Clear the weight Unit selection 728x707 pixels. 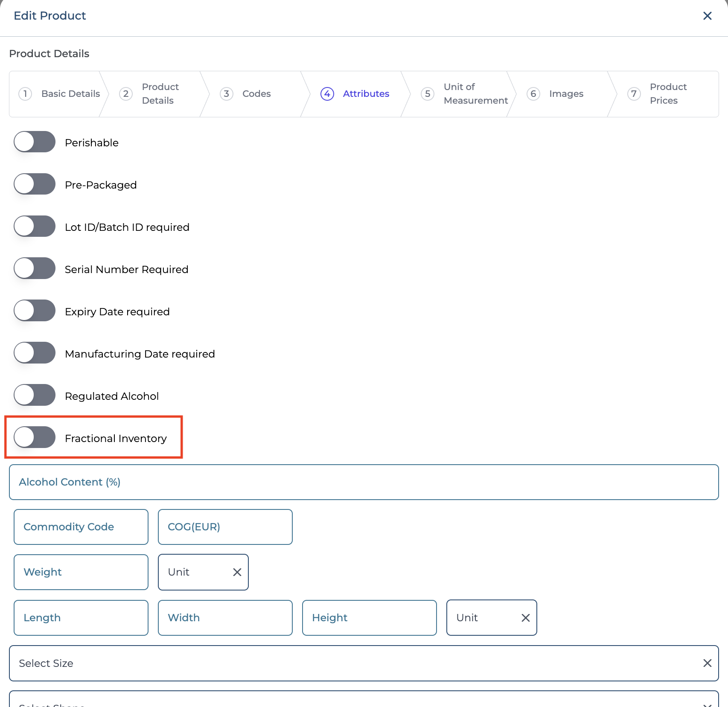237,572
